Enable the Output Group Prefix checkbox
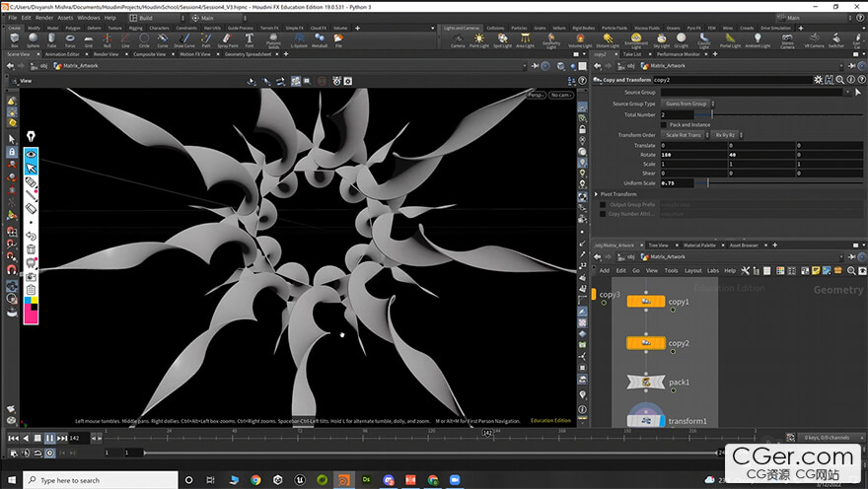868x489 pixels. click(x=603, y=204)
